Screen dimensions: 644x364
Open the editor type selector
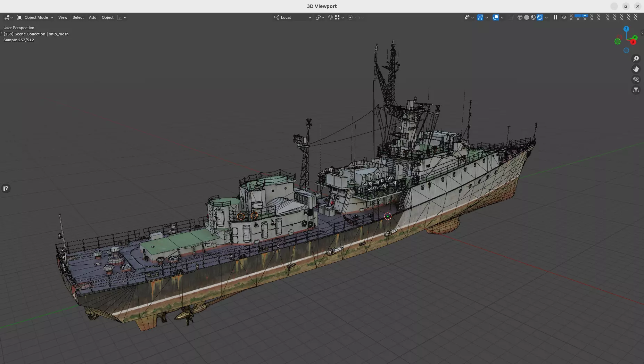pyautogui.click(x=9, y=17)
